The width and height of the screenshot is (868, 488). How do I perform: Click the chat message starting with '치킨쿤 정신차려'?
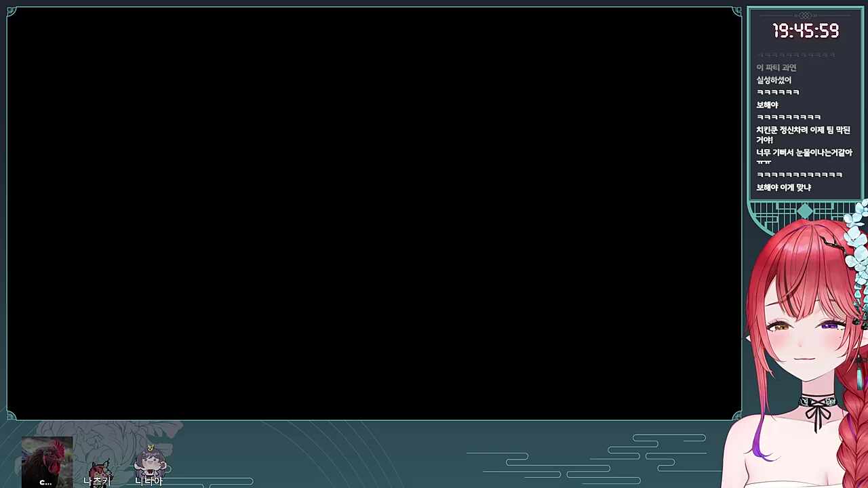(x=803, y=134)
